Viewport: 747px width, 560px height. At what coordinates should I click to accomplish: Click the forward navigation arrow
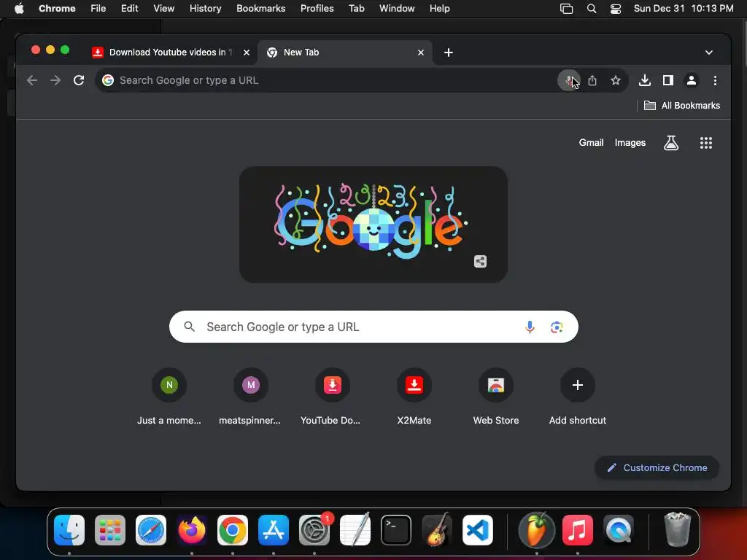55,80
